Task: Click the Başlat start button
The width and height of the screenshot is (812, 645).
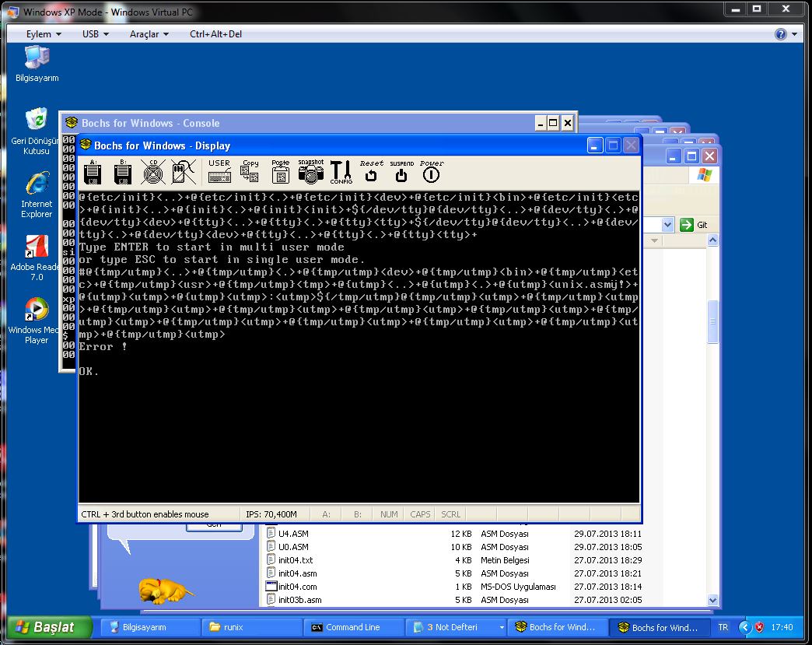Action: pyautogui.click(x=50, y=627)
